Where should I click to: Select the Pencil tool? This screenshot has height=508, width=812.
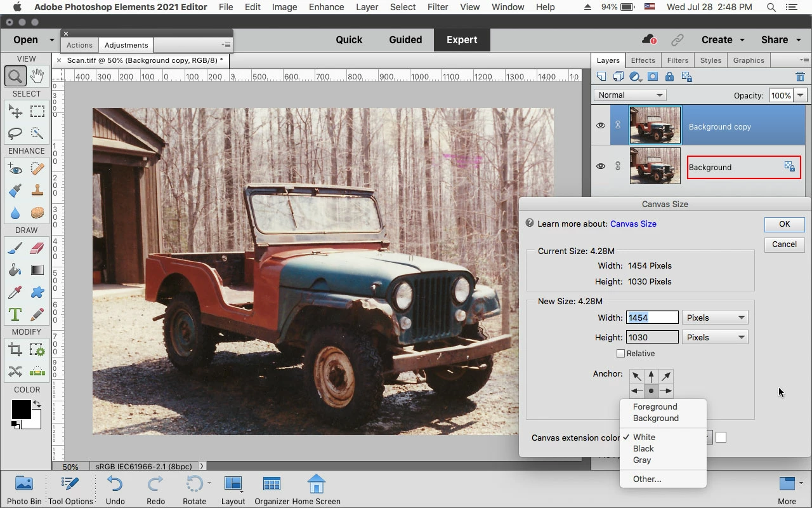point(37,314)
